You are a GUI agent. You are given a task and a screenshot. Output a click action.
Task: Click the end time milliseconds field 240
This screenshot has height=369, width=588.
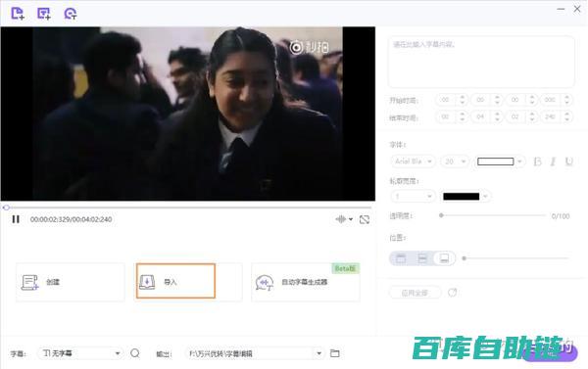tap(550, 116)
